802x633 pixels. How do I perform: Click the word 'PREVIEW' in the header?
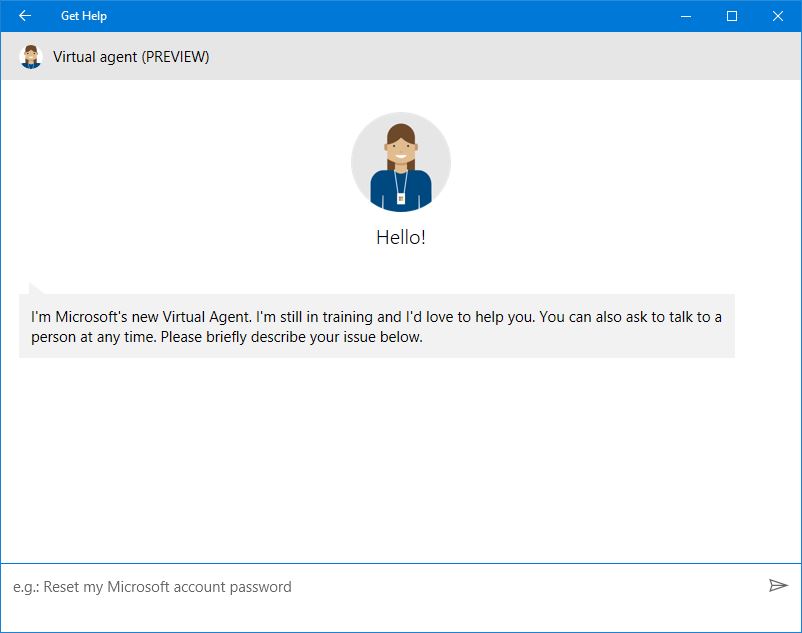click(175, 57)
